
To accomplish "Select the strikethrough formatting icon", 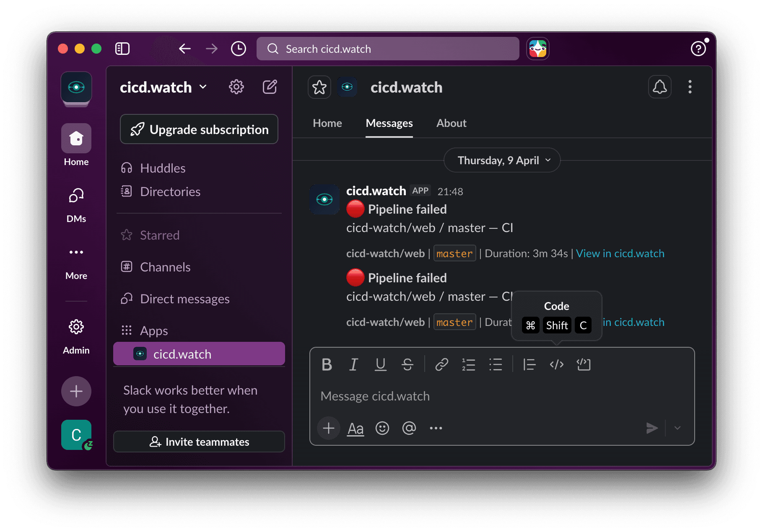I will click(407, 364).
